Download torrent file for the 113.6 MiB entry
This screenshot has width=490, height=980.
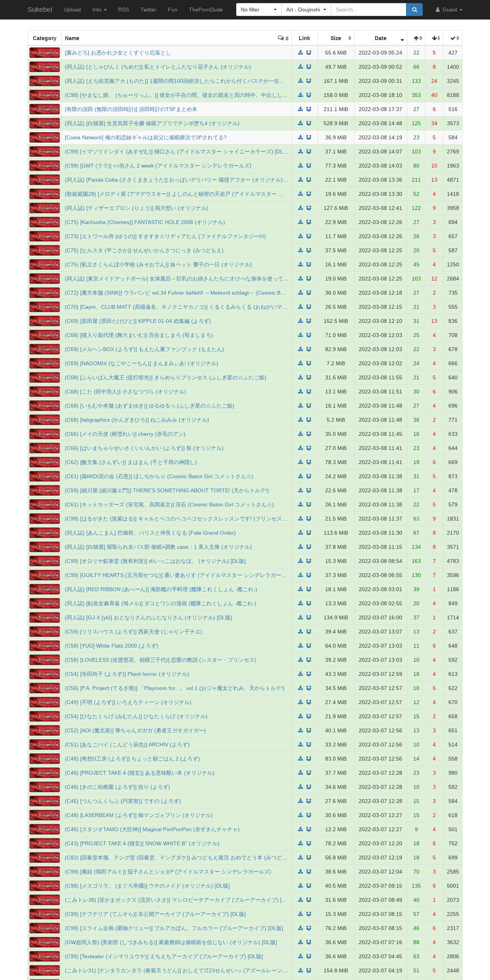(x=300, y=533)
